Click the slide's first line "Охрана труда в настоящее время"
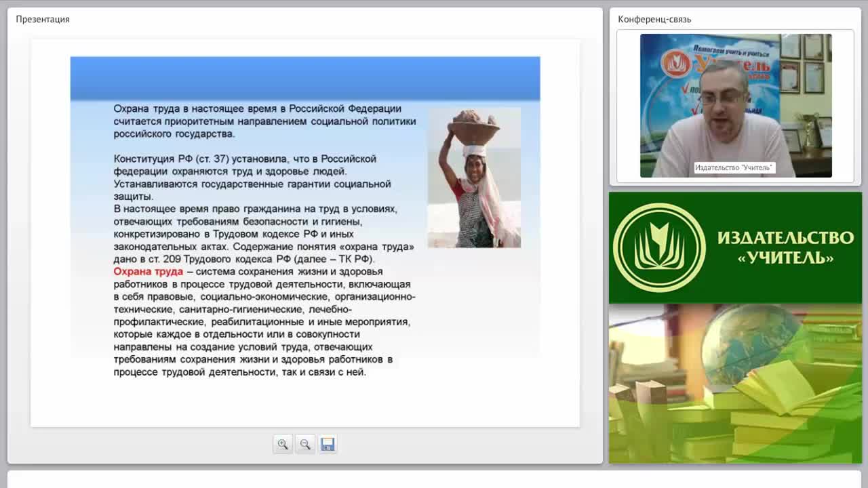 [x=258, y=108]
